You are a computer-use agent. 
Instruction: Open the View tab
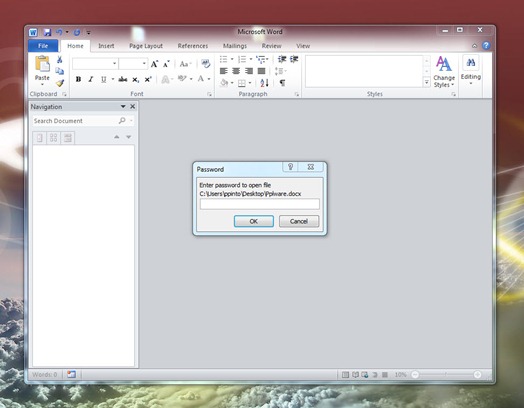coord(303,46)
